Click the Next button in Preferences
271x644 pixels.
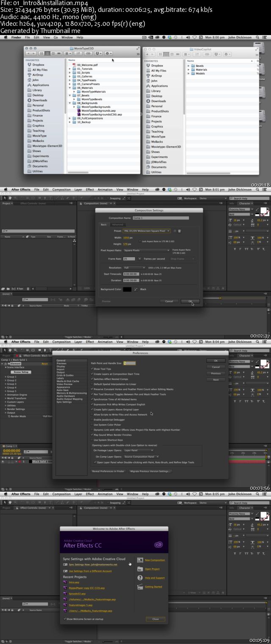(x=216, y=380)
